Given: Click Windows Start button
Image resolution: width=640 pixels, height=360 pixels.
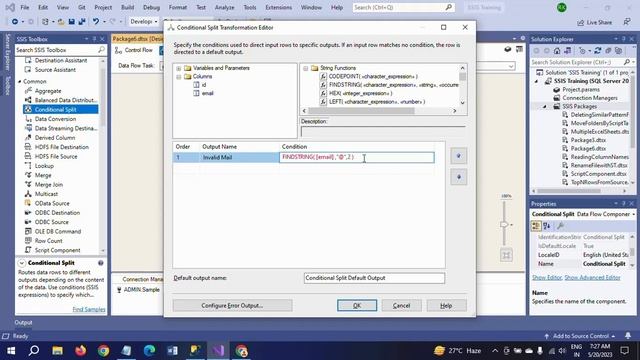Looking at the screenshot, I should [x=11, y=351].
